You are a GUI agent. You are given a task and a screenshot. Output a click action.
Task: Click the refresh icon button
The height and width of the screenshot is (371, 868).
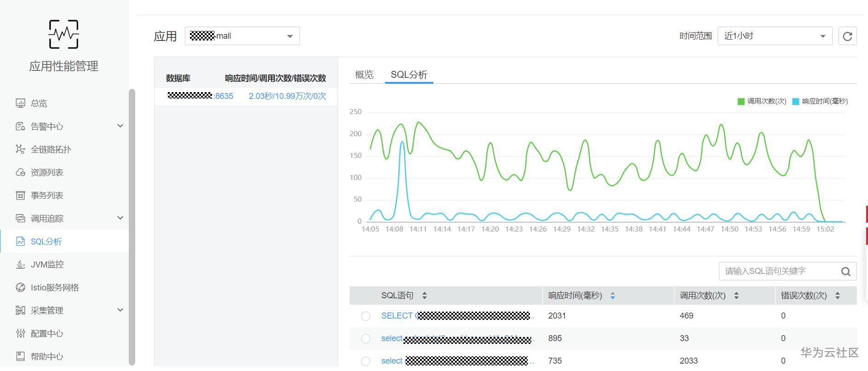point(847,36)
